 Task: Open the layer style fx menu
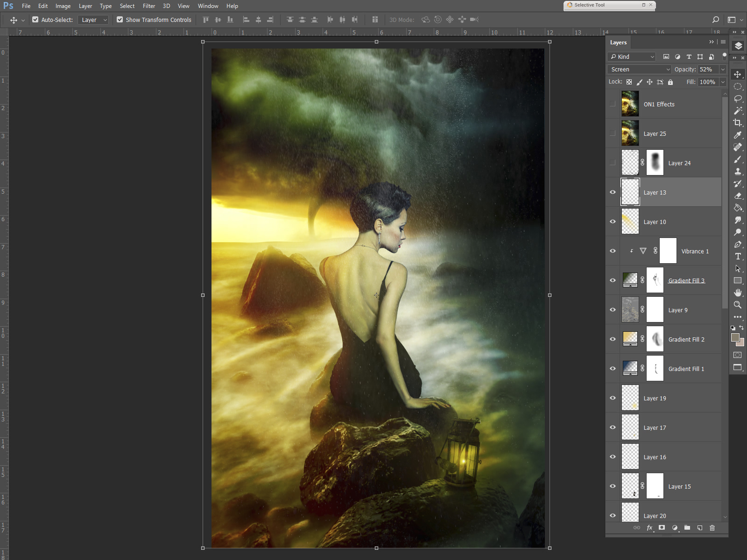tap(649, 528)
